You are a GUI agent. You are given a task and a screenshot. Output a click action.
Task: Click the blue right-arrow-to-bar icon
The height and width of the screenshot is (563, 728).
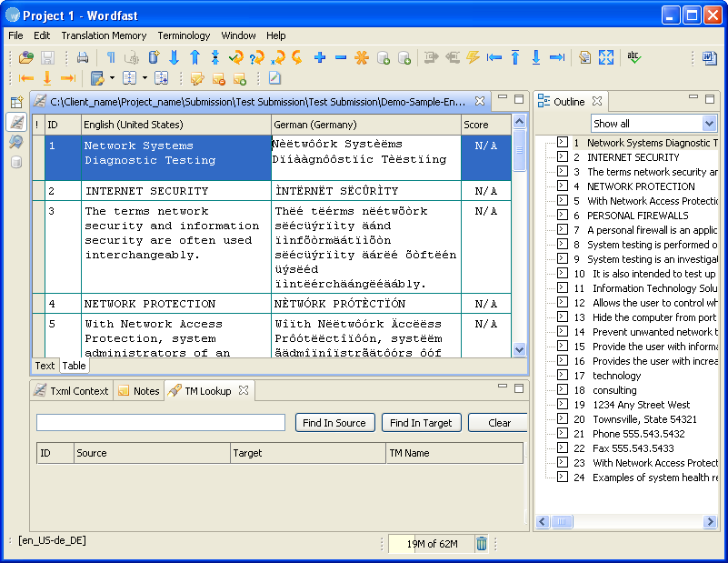pyautogui.click(x=556, y=57)
